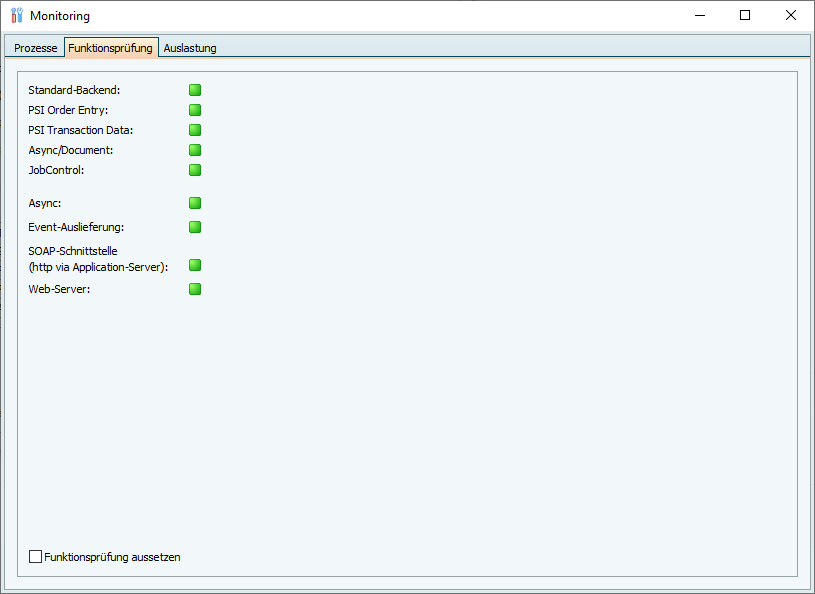Open the Auslastung tab
Screen dimensions: 815x594
click(x=190, y=48)
